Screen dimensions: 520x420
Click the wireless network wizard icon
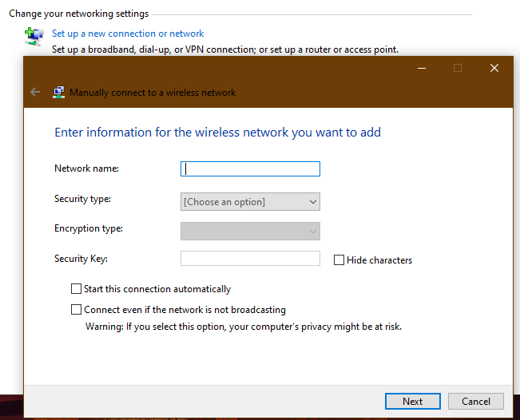(x=58, y=92)
